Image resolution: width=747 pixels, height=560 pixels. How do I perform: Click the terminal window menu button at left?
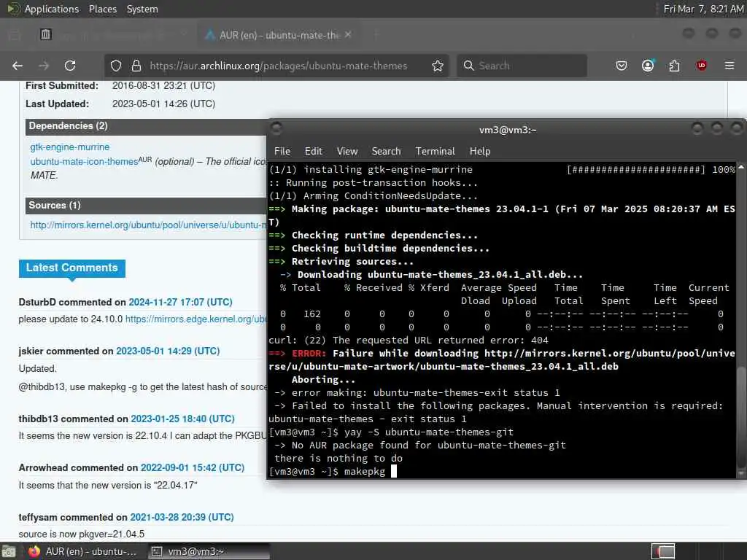pos(276,128)
